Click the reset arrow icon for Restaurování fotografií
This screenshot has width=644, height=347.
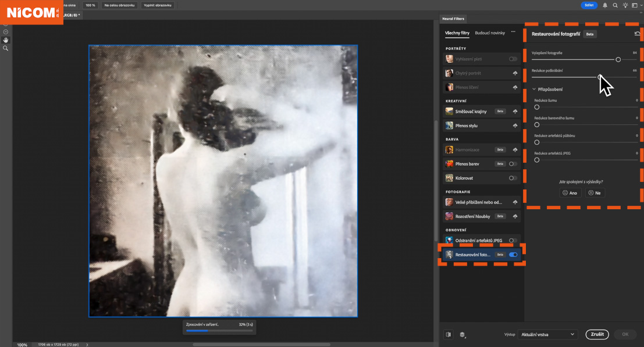pos(638,34)
